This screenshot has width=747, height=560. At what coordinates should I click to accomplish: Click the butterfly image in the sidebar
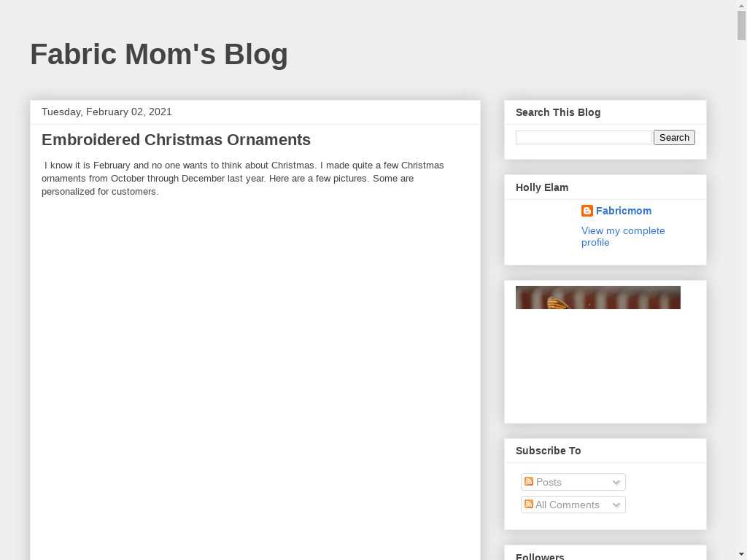(597, 297)
